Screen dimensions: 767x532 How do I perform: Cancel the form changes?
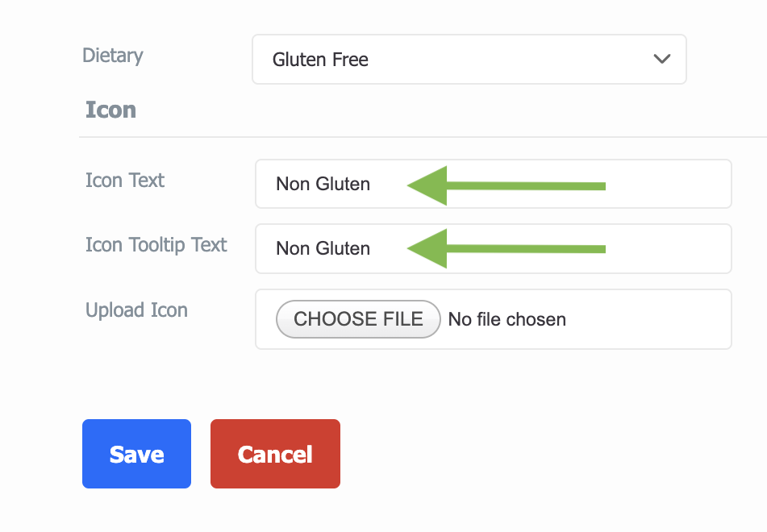tap(275, 454)
